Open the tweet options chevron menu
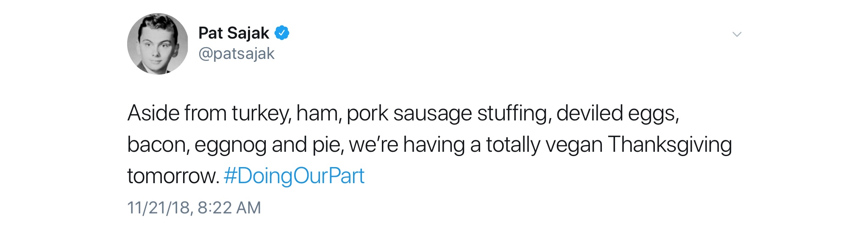The height and width of the screenshot is (226, 868). (x=737, y=34)
